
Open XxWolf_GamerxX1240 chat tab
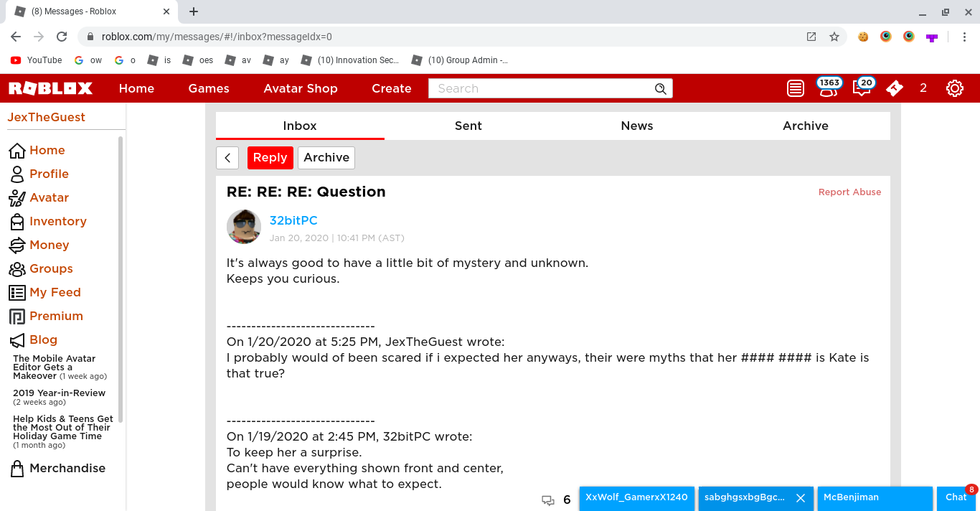pyautogui.click(x=637, y=499)
